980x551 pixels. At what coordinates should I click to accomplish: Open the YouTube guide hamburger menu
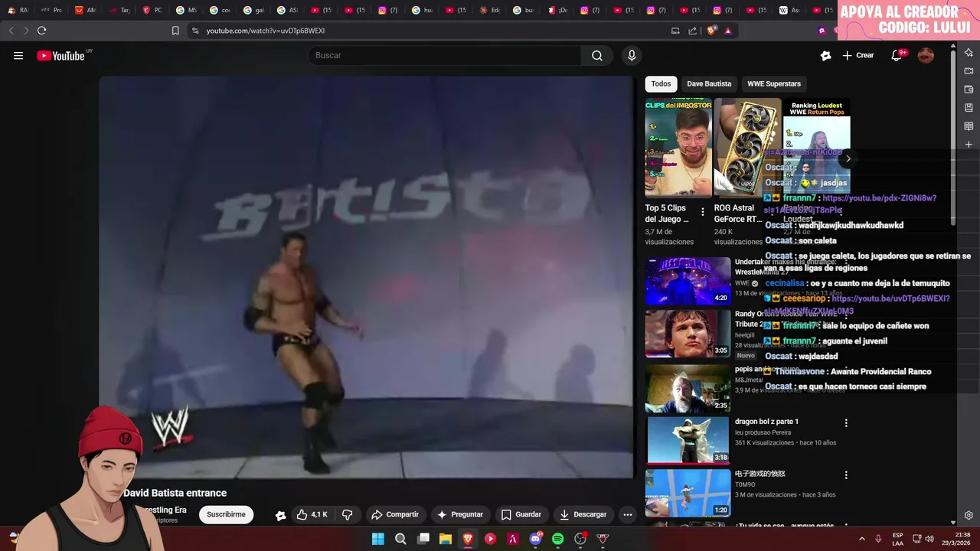(18, 55)
